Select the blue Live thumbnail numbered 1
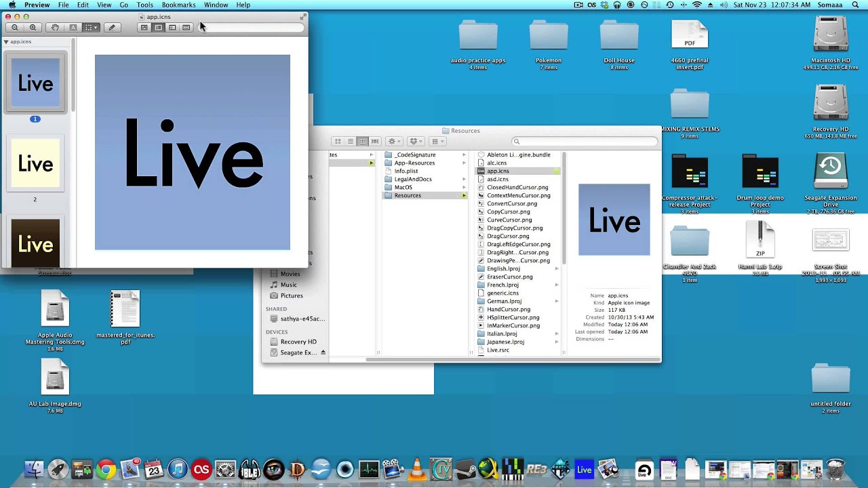Viewport: 868px width, 488px height. click(35, 83)
